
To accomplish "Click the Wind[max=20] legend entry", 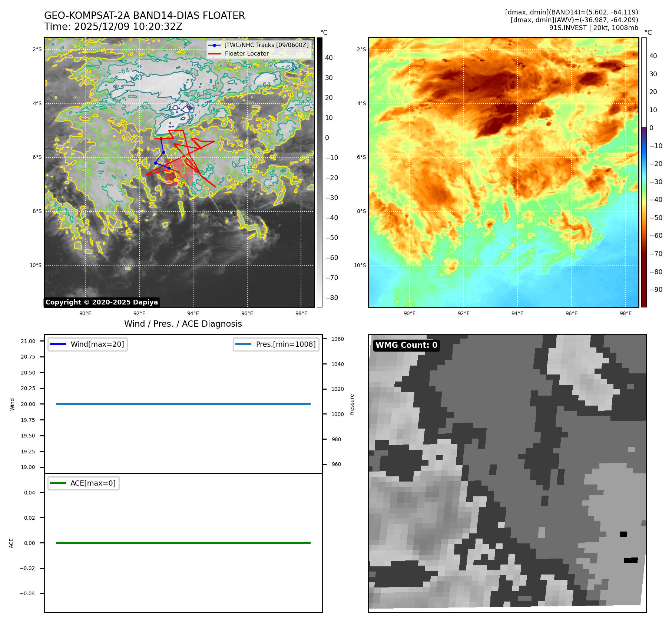I will tap(88, 344).
